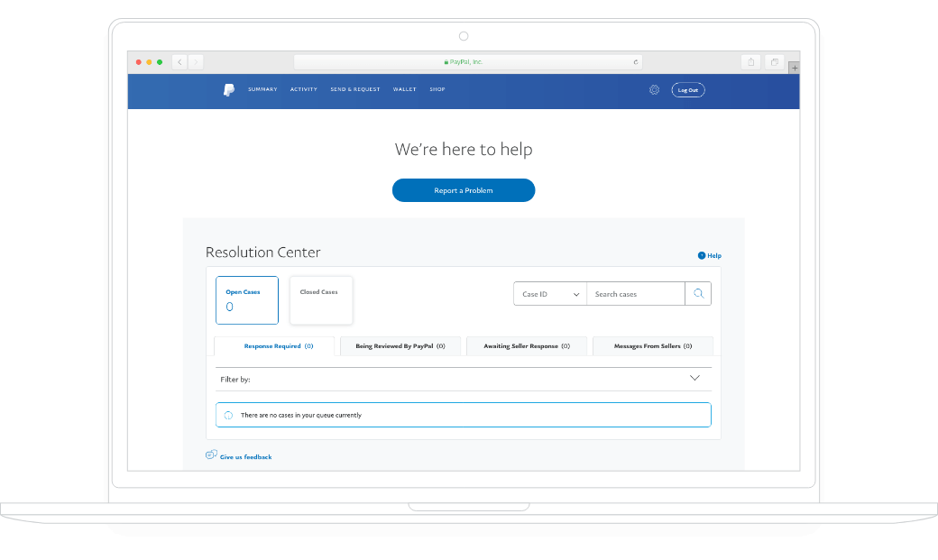Click the Report a Problem button
938x560 pixels.
[x=464, y=190]
